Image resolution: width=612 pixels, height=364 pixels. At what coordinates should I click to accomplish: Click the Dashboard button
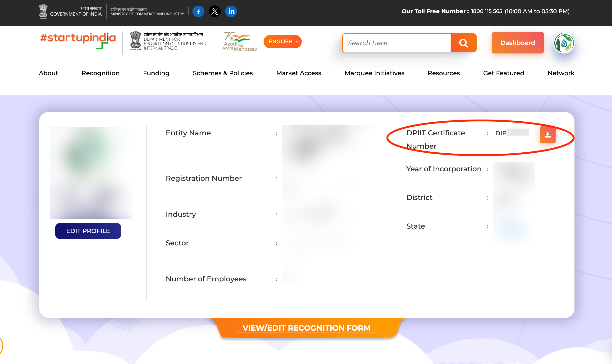pos(517,43)
